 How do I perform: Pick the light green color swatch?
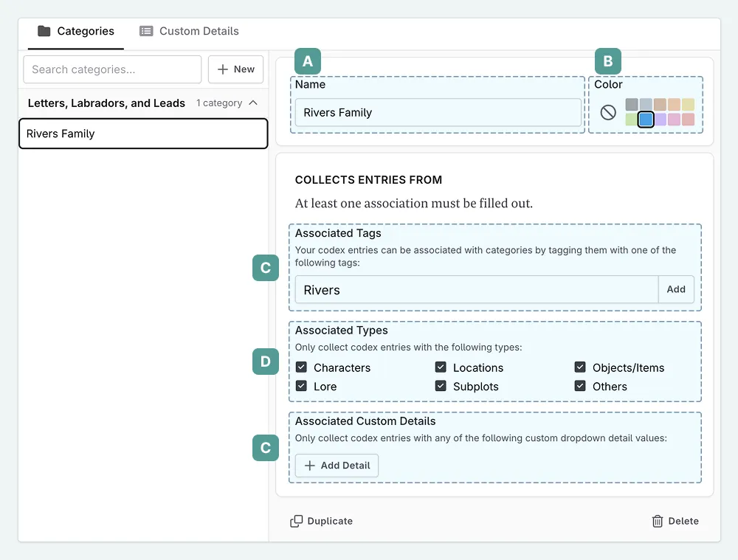click(x=632, y=120)
